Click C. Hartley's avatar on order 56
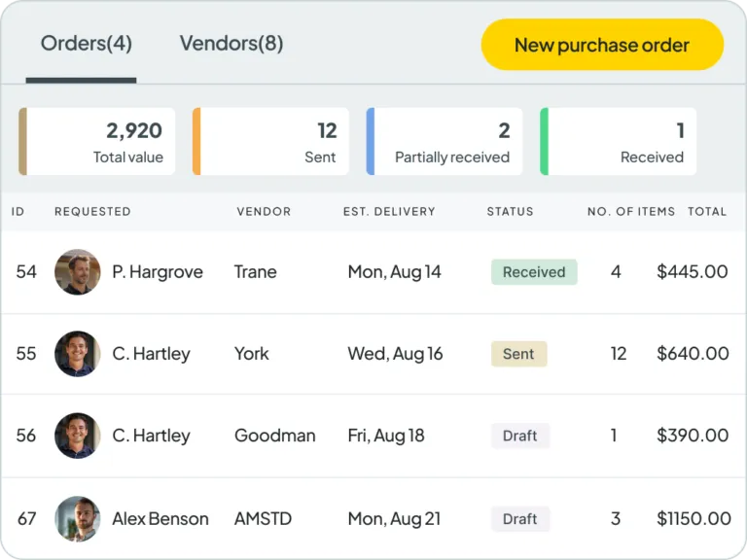747x560 pixels. click(77, 436)
